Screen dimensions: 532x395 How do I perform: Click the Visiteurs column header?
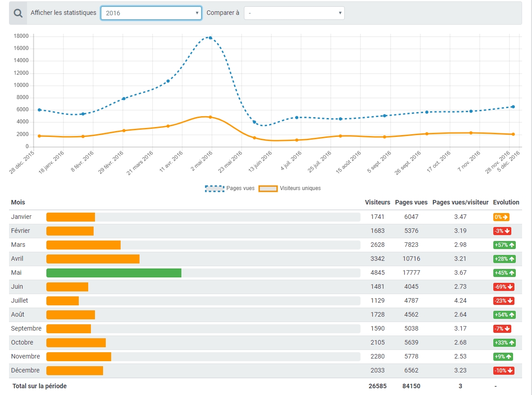tap(377, 202)
